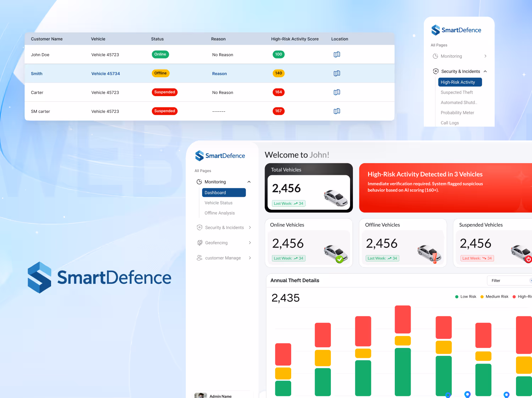Image resolution: width=532 pixels, height=398 pixels.
Task: Click the Geofencing globe icon
Action: coord(200,243)
